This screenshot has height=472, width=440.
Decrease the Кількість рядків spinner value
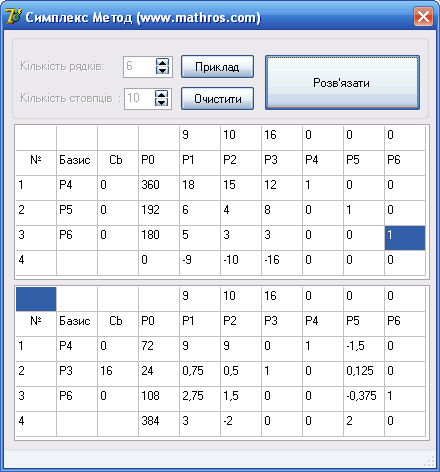click(162, 70)
